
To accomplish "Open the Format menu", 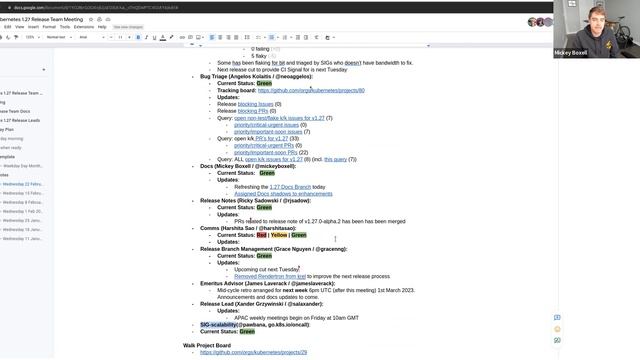I will 49,27.
